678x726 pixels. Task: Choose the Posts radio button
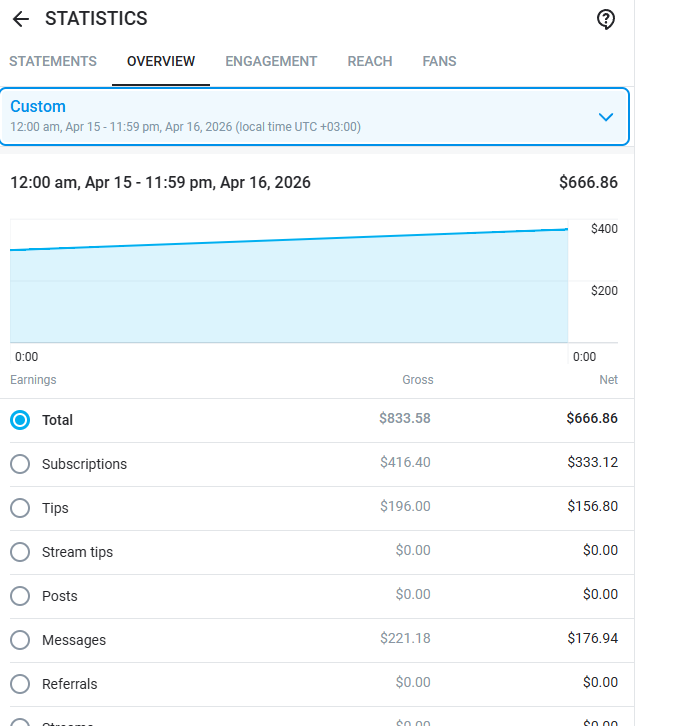(x=20, y=596)
